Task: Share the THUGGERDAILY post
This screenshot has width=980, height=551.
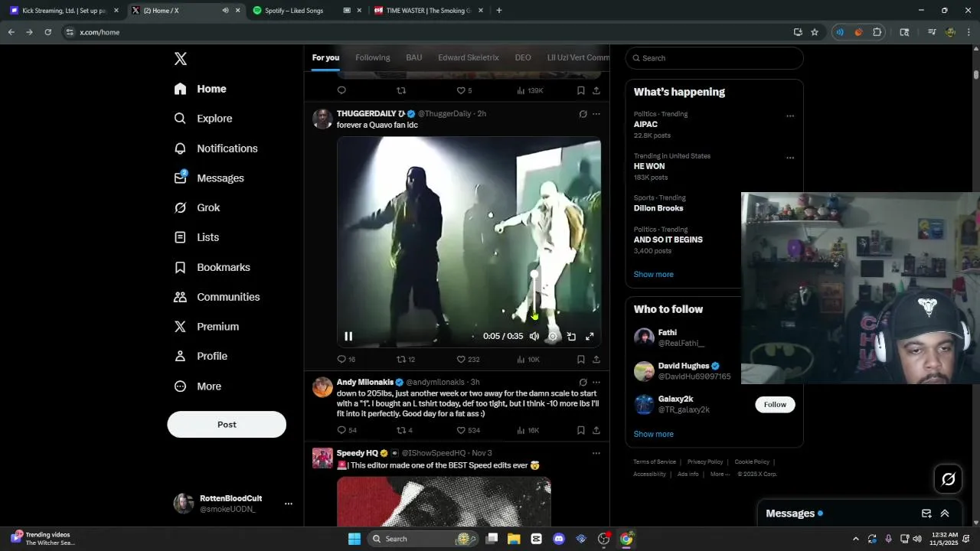Action: pos(596,359)
